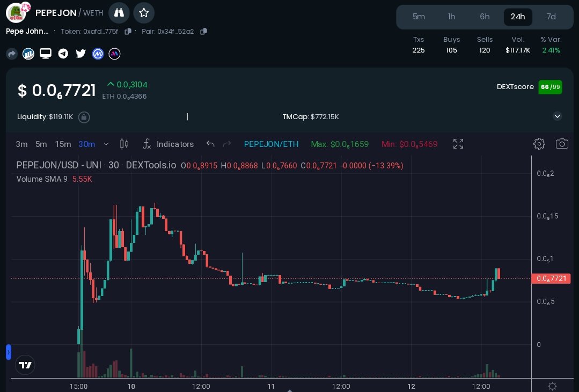This screenshot has width=579, height=392.
Task: Click the PEPEJON / WETH pair heading
Action: (69, 13)
